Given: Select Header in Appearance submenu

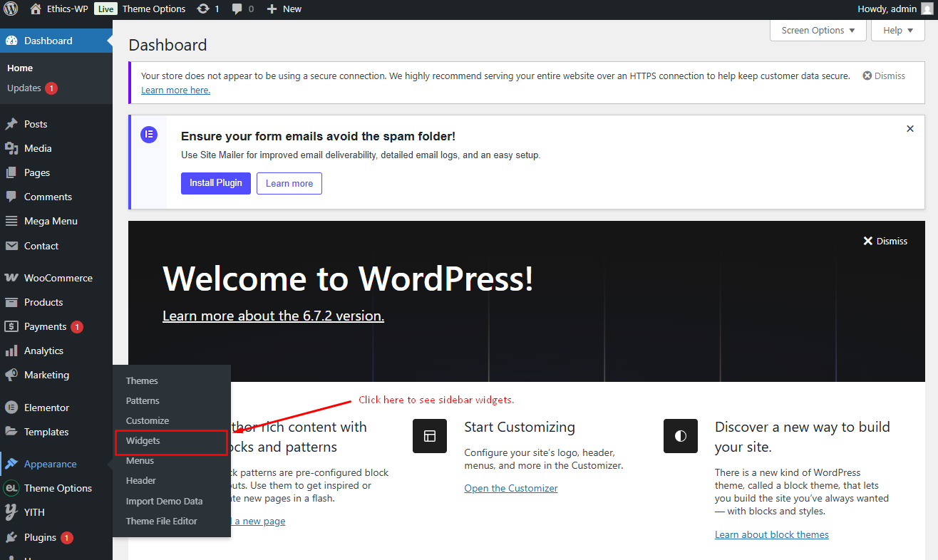Looking at the screenshot, I should (140, 480).
